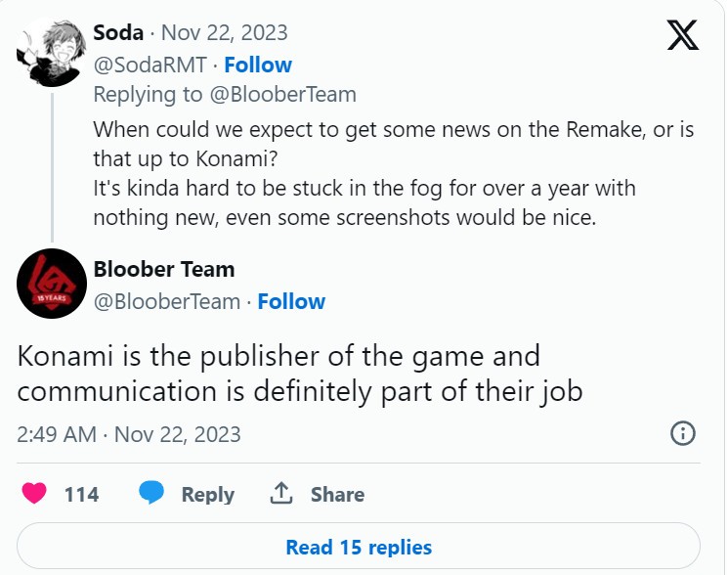The width and height of the screenshot is (728, 575).
Task: Click the blue reply bubble icon
Action: (x=150, y=494)
